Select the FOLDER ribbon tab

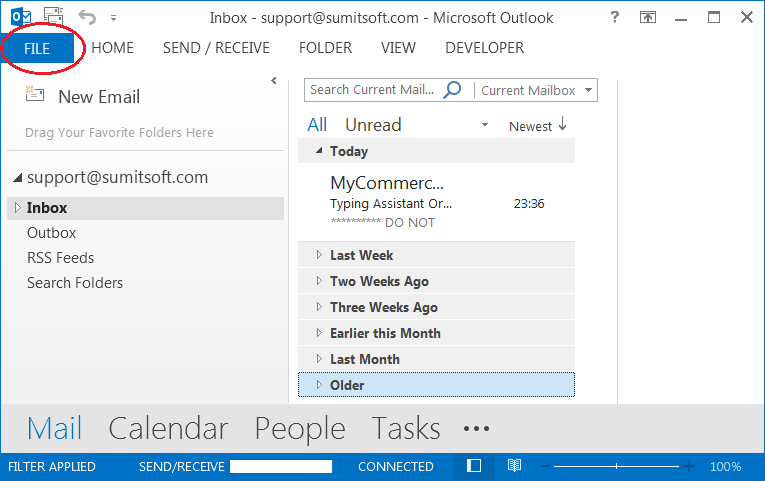point(325,48)
